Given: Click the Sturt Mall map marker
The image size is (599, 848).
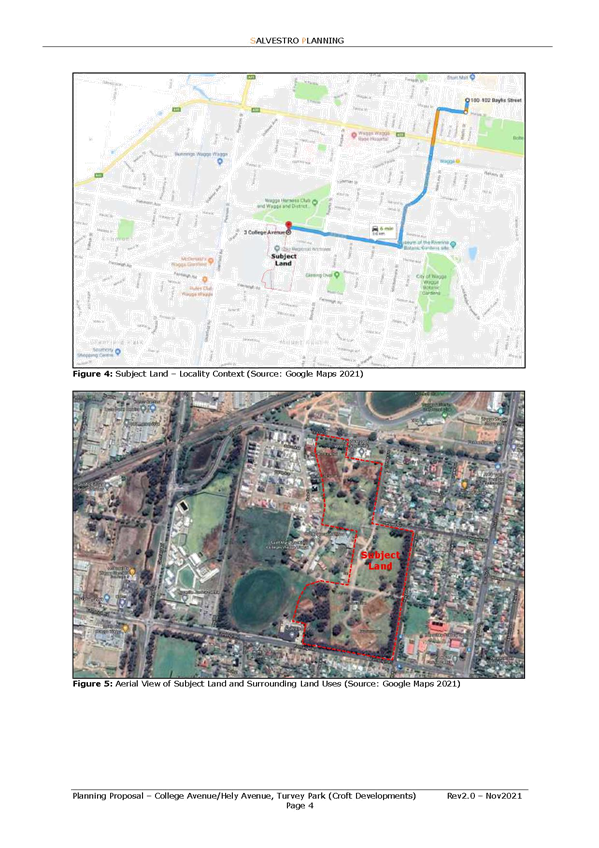Looking at the screenshot, I should (472, 77).
